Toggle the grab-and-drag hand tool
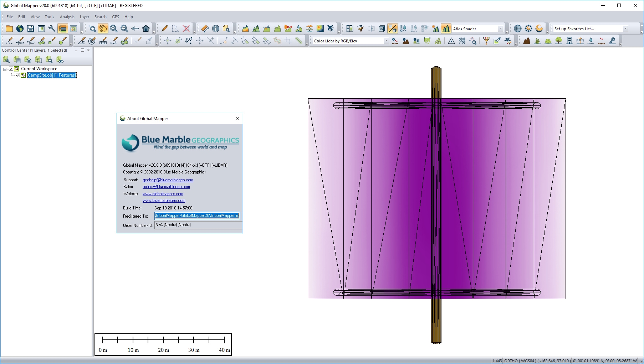The width and height of the screenshot is (644, 364). click(x=103, y=29)
